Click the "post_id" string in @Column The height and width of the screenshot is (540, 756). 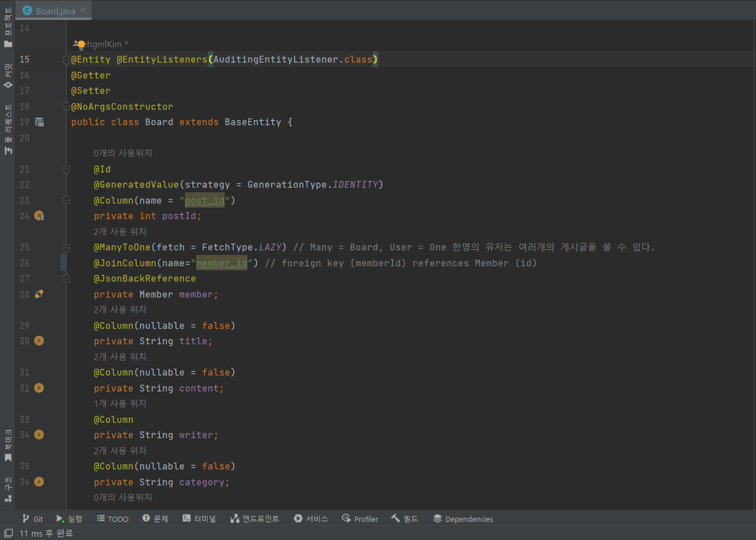click(x=205, y=200)
